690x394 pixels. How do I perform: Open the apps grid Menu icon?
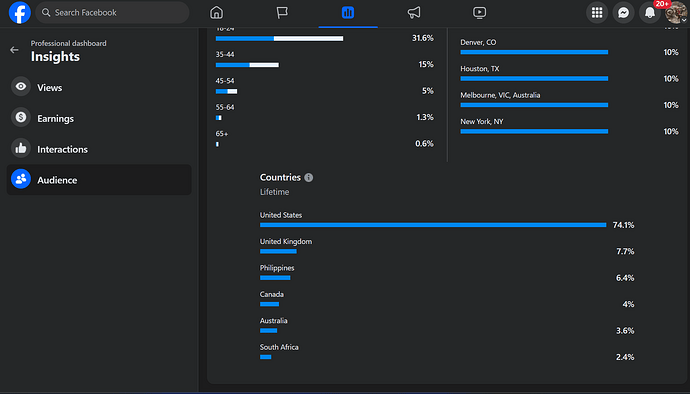pos(597,12)
